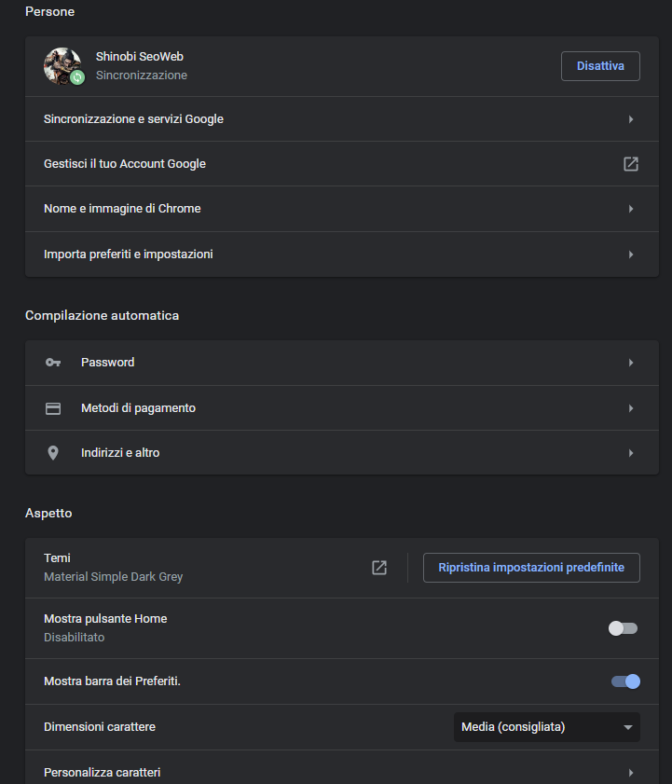
Task: Open the Metodi di pagamento entry
Action: [138, 408]
